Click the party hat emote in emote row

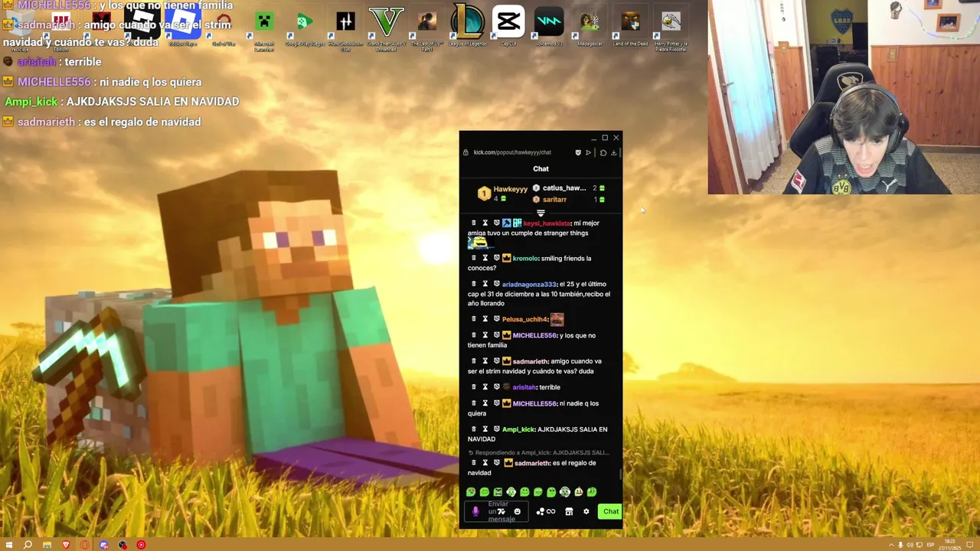tap(578, 492)
